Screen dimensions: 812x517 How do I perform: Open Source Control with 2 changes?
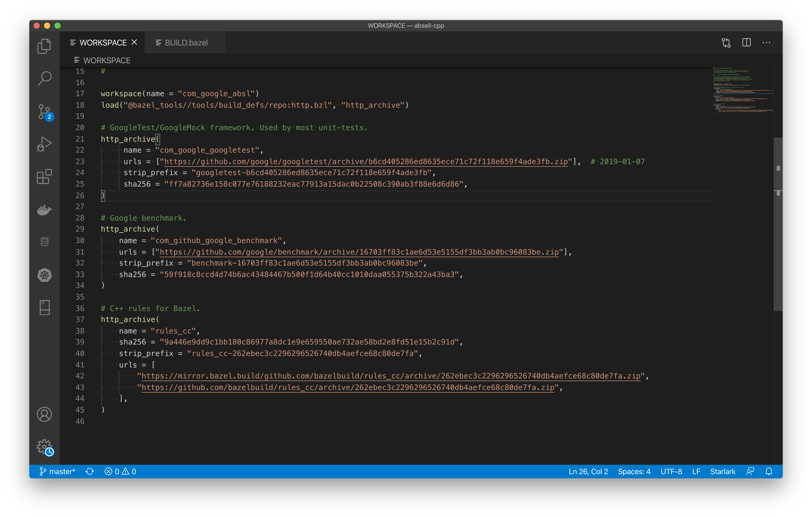pyautogui.click(x=44, y=112)
